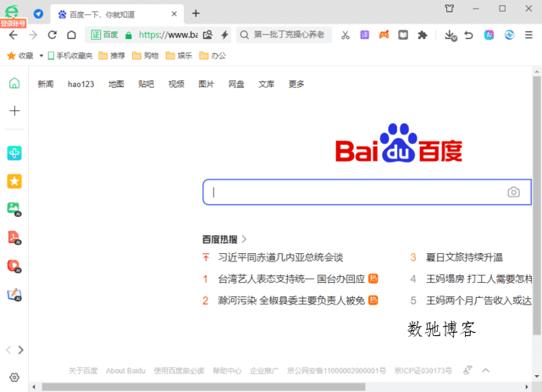Click the vertical scrollbar thumb

coord(536,206)
